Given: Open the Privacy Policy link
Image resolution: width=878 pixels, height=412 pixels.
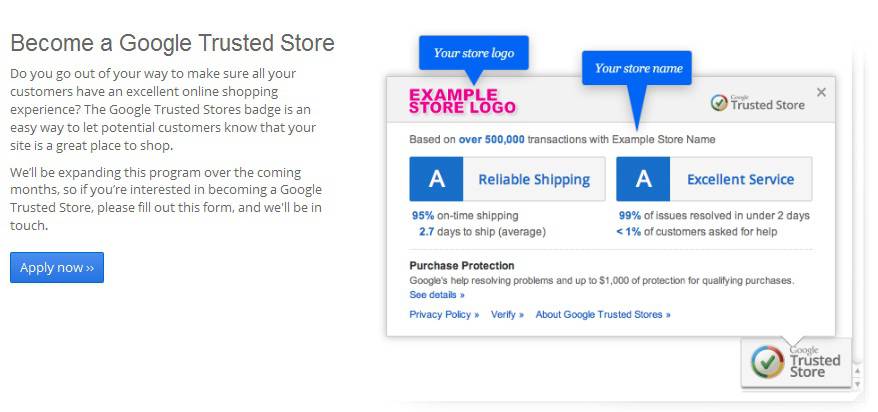Looking at the screenshot, I should click(444, 315).
